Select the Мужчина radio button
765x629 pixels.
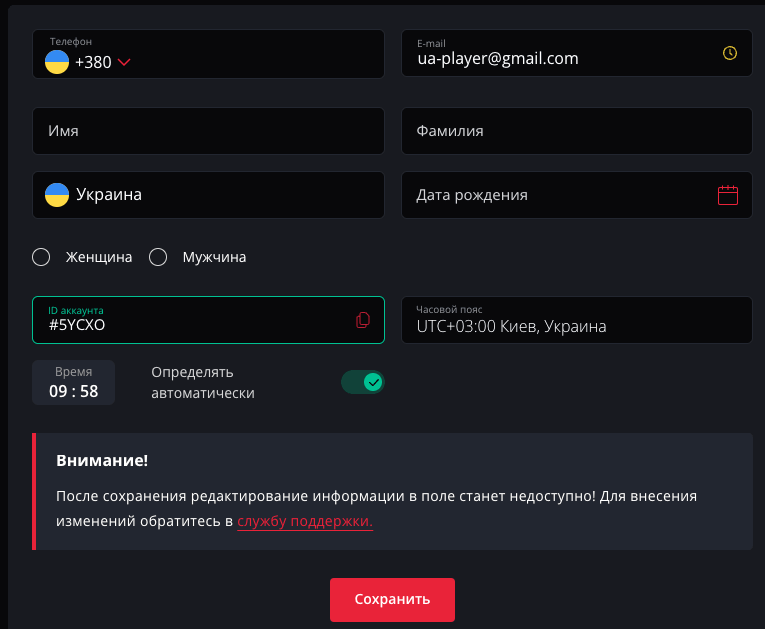point(158,257)
